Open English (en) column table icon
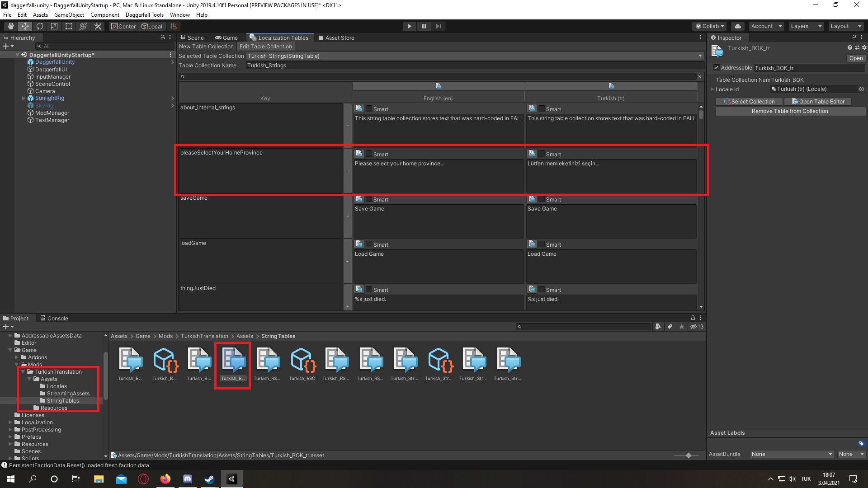Screen dimensions: 868x488 [439, 86]
